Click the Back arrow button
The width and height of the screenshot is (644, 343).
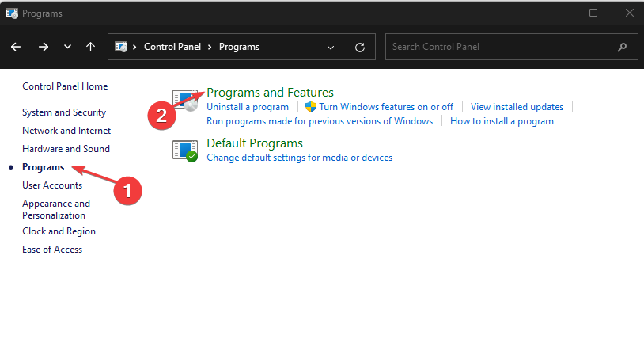(x=17, y=47)
